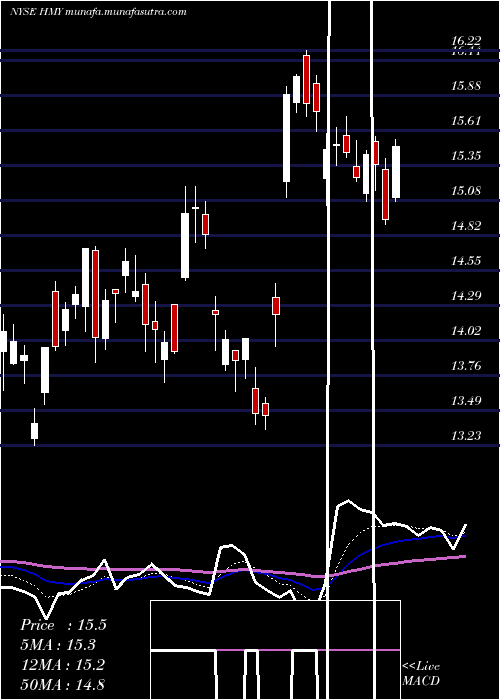This screenshot has width=500, height=700.
Task: Click the 13.23 price axis label
Action: [466, 435]
